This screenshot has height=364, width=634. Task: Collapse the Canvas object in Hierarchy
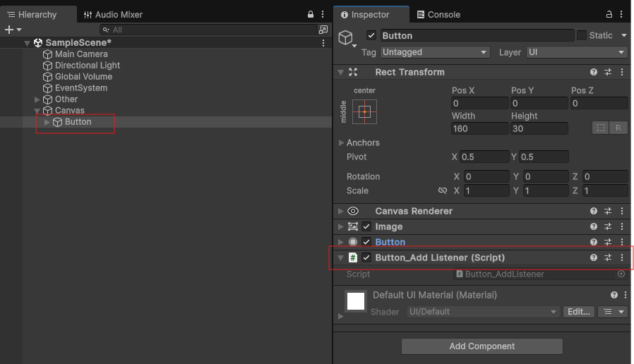(37, 111)
